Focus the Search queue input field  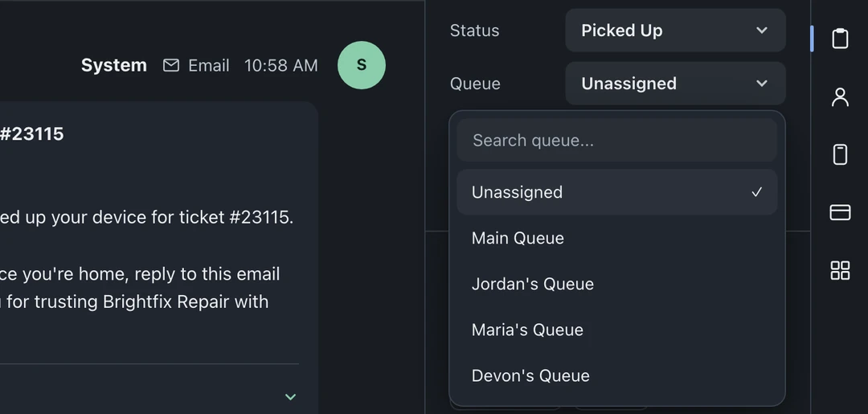[616, 140]
